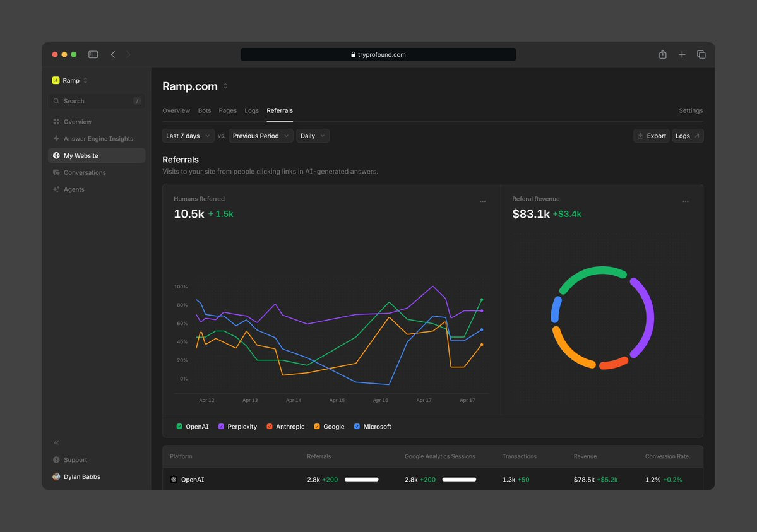
Task: Click the Conversations chat icon
Action: (56, 172)
